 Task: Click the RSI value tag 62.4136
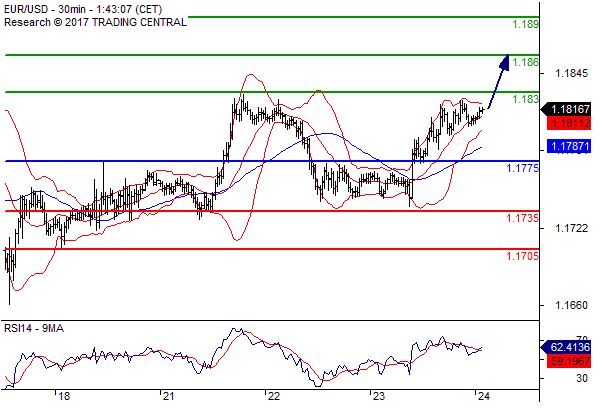pos(566,347)
